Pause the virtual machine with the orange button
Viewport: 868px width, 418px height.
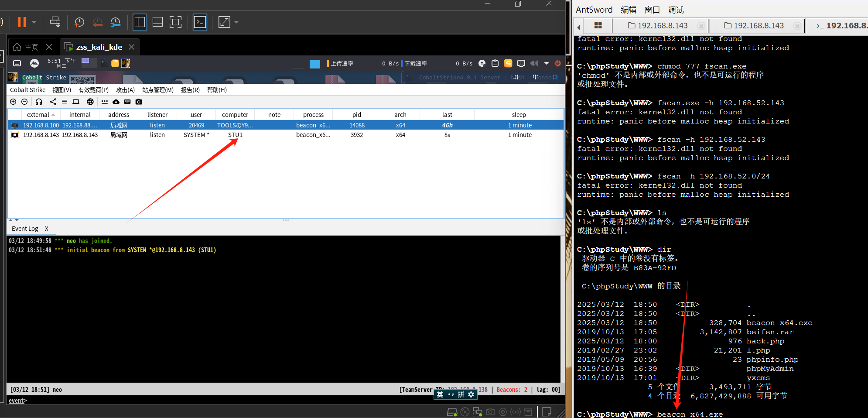tap(22, 22)
